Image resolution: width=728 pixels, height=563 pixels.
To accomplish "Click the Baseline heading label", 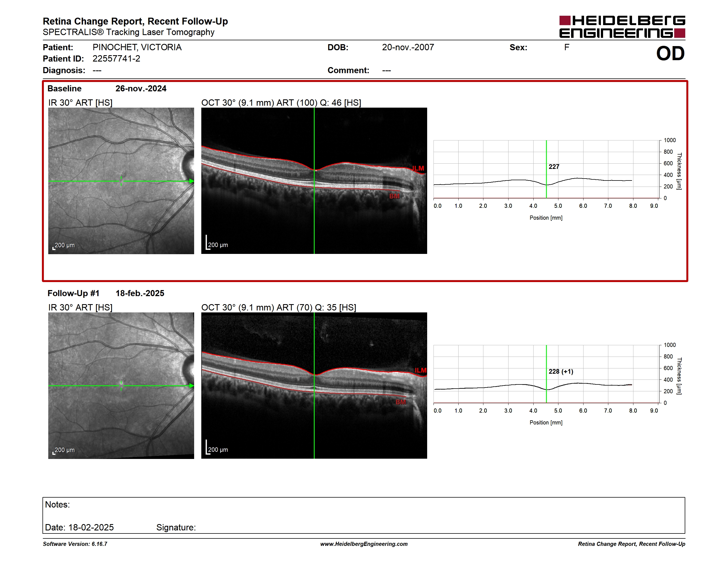I will [x=64, y=88].
